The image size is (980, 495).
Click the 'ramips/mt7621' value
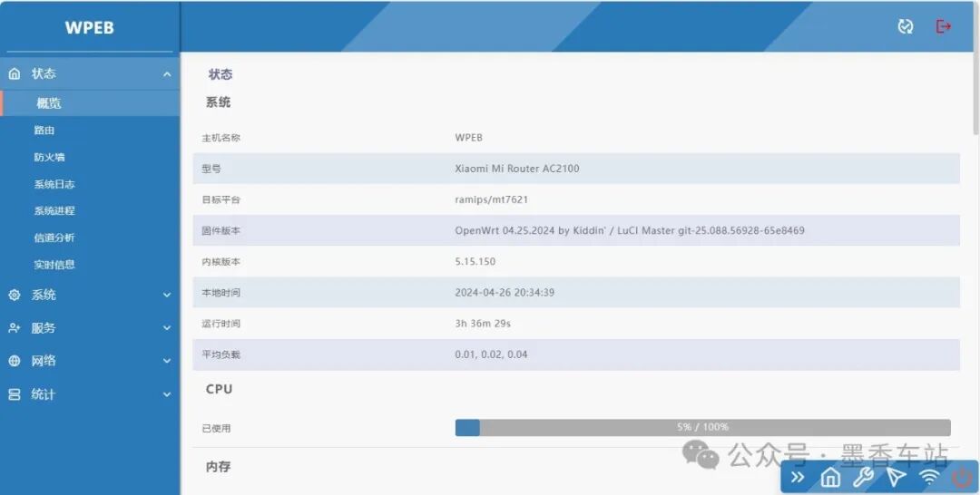pyautogui.click(x=491, y=199)
